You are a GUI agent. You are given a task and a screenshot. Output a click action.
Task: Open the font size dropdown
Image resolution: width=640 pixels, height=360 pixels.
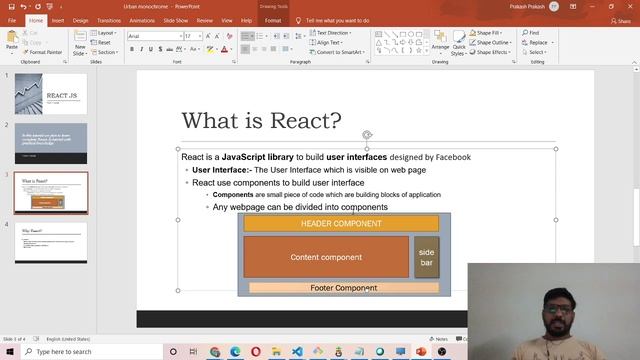[x=200, y=36]
